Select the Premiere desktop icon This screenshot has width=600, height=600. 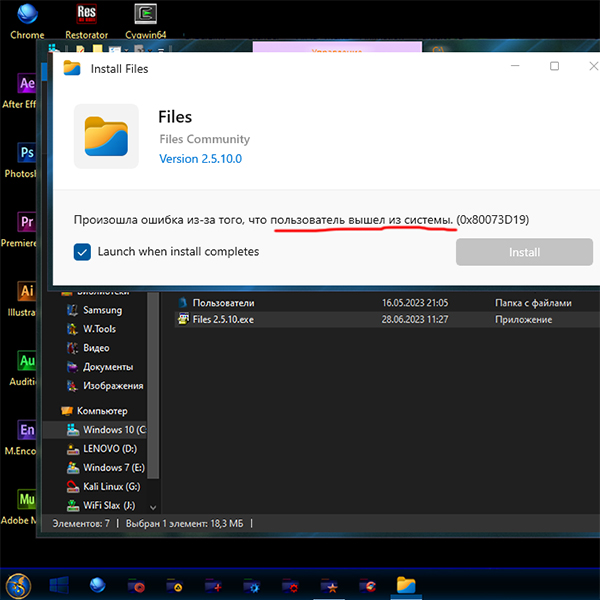pyautogui.click(x=19, y=230)
